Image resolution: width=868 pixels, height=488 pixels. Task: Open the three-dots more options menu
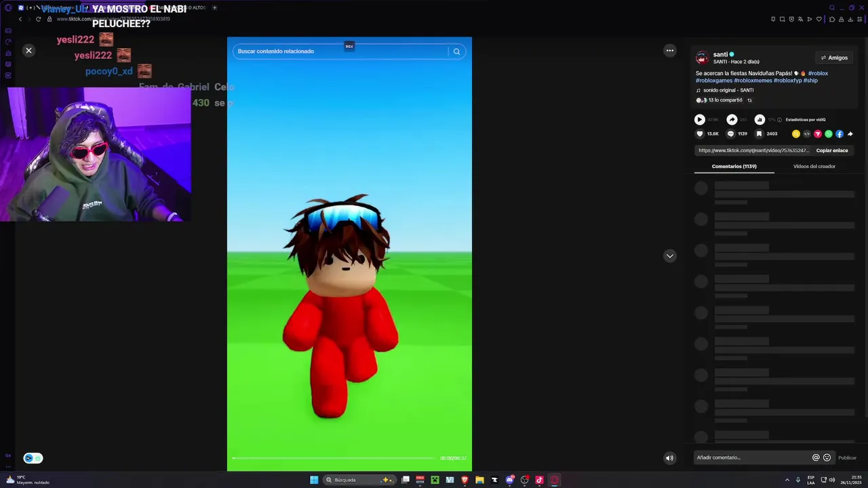[x=670, y=50]
